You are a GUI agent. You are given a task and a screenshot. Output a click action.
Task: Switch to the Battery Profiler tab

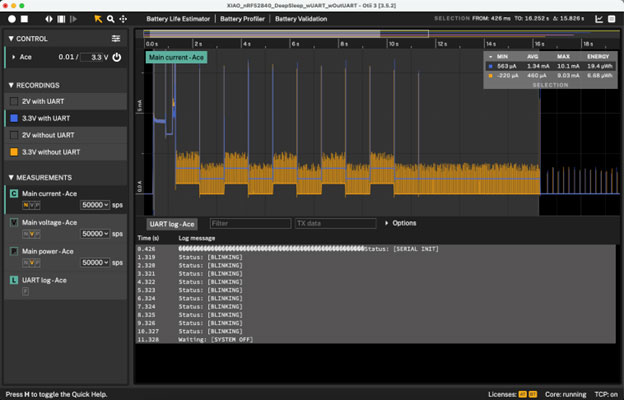click(243, 18)
